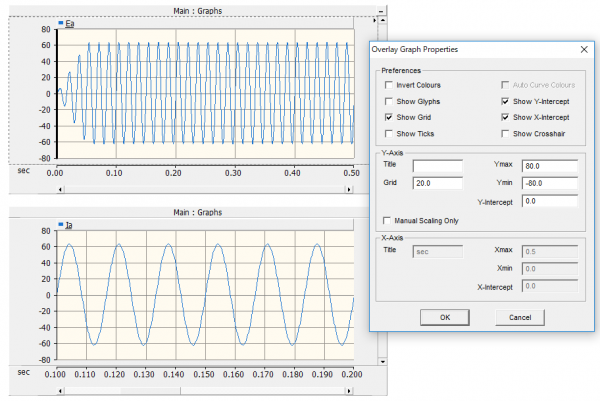Enable the Show Ticks checkbox
The image size is (600, 401).
389,134
